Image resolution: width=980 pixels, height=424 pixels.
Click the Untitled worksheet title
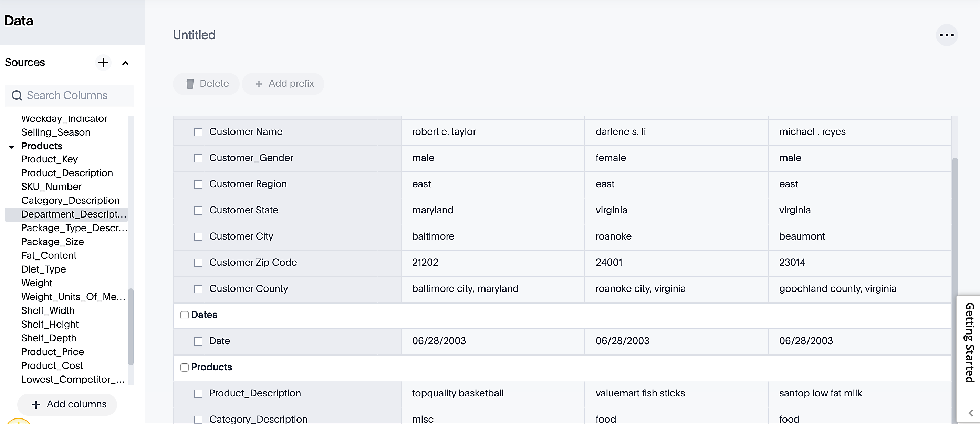[194, 35]
